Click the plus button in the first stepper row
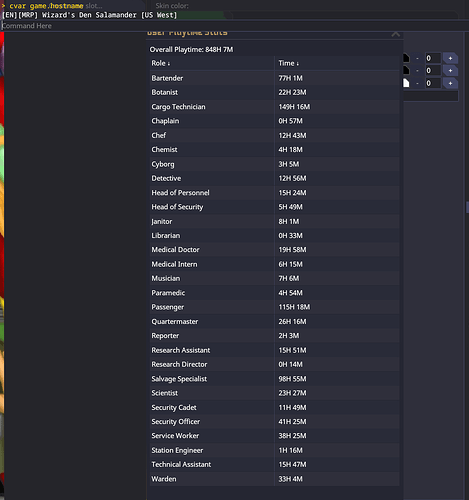 tap(450, 58)
